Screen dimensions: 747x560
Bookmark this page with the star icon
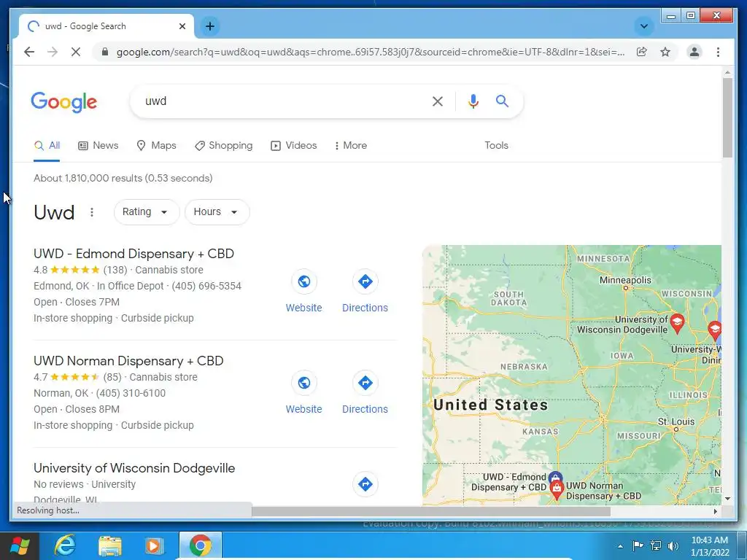coord(665,52)
